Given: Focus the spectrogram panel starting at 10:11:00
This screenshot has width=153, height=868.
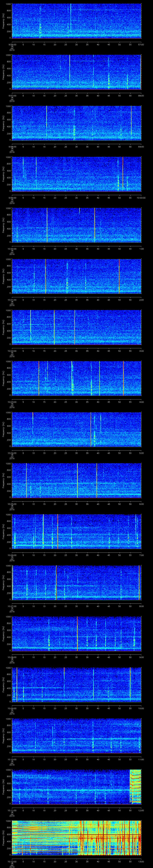Looking at the screenshot, I should click(x=76, y=787).
